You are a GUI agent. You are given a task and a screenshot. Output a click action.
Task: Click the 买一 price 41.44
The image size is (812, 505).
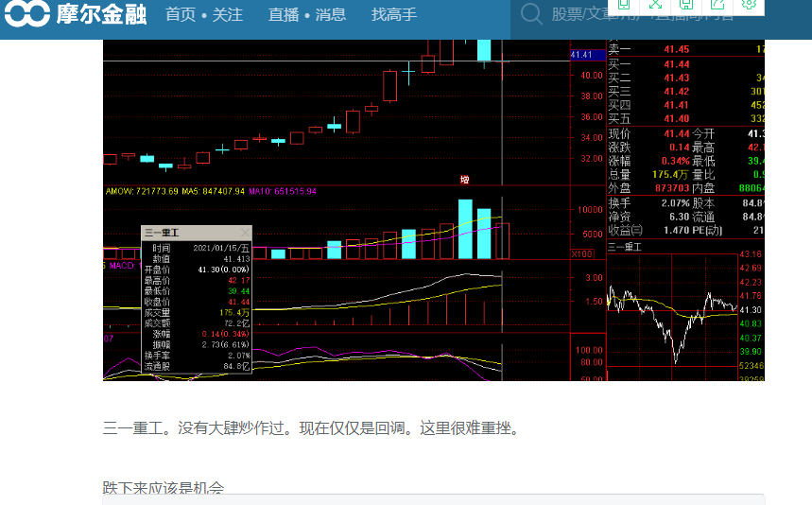[676, 64]
